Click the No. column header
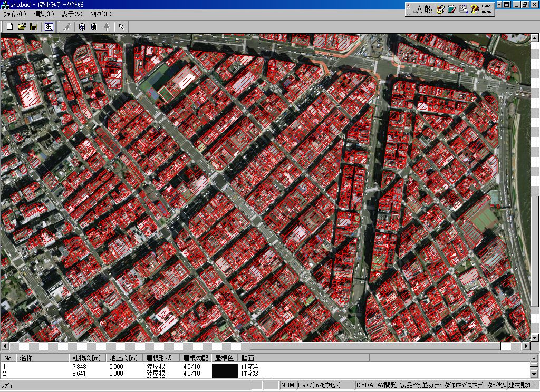The height and width of the screenshot is (392, 540). pos(8,358)
